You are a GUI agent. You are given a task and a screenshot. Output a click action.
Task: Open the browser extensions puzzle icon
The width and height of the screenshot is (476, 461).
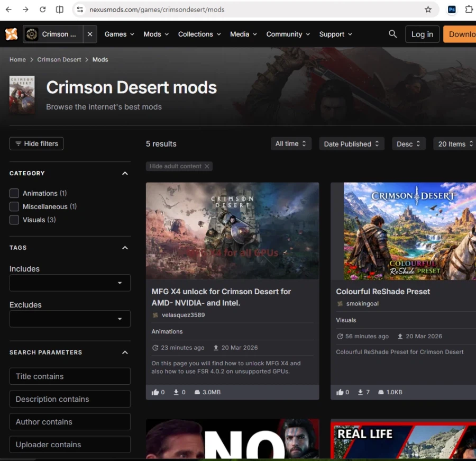coord(469,10)
